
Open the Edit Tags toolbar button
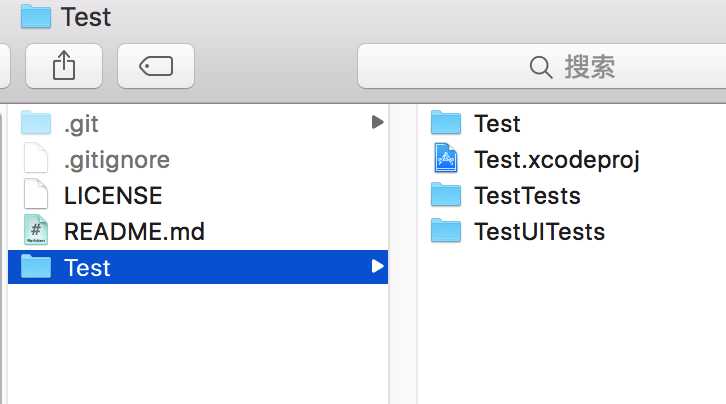[156, 66]
